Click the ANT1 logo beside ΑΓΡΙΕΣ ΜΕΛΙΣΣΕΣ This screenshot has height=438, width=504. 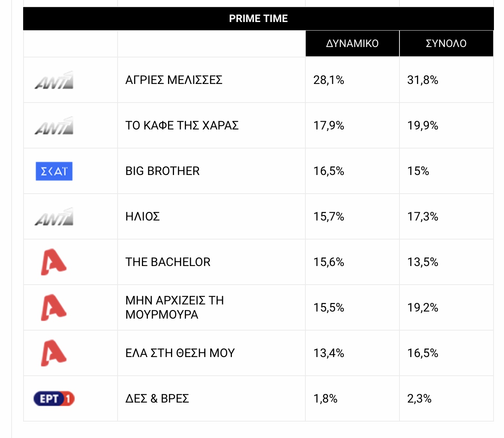coord(54,80)
